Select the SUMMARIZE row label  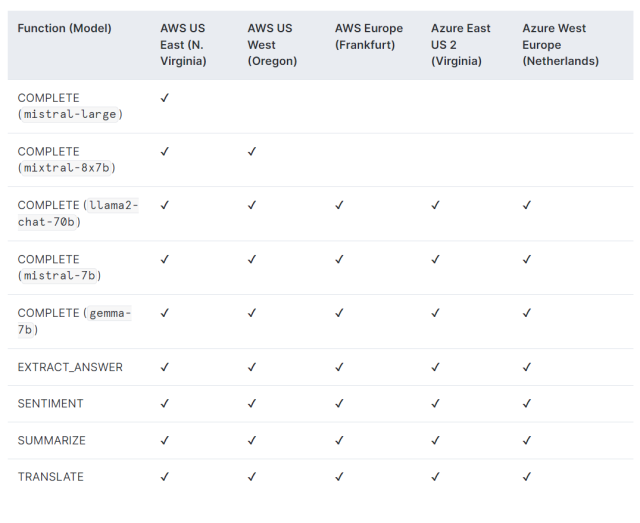(x=51, y=440)
